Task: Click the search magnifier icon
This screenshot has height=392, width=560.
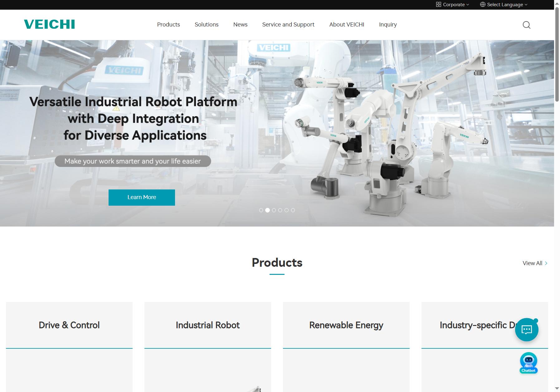Action: [x=526, y=25]
